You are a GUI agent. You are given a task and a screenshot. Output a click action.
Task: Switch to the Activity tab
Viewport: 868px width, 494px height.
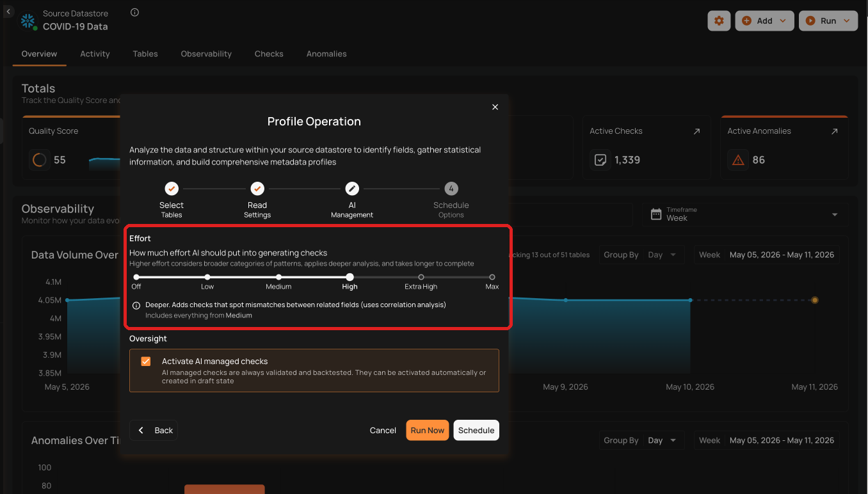click(x=95, y=54)
